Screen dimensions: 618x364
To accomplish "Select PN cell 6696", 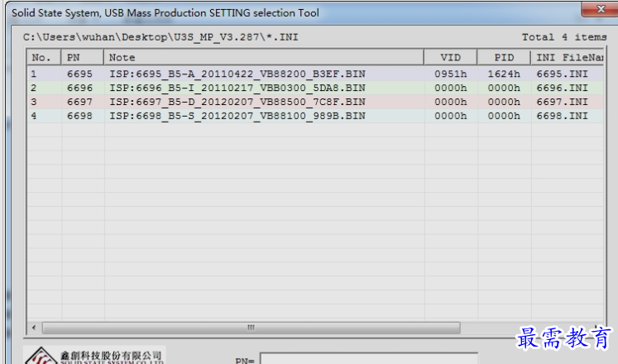I will coord(79,88).
